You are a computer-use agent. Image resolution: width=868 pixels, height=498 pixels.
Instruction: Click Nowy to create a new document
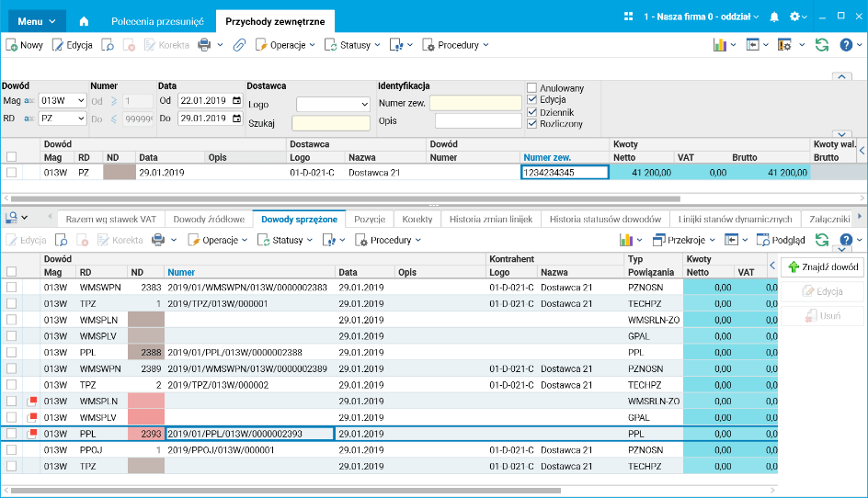[25, 44]
